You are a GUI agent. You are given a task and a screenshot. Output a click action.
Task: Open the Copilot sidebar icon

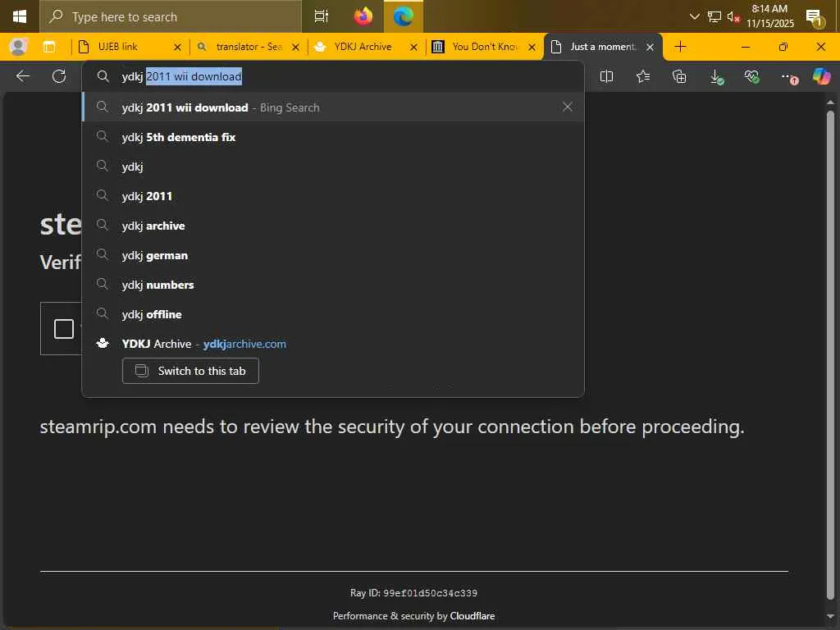click(x=821, y=76)
